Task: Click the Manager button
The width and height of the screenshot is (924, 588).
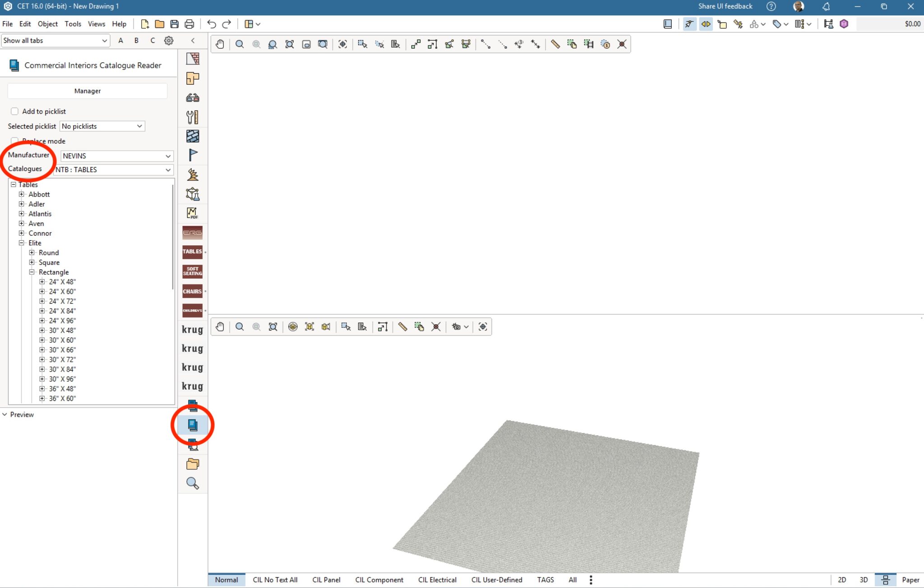Action: [88, 91]
